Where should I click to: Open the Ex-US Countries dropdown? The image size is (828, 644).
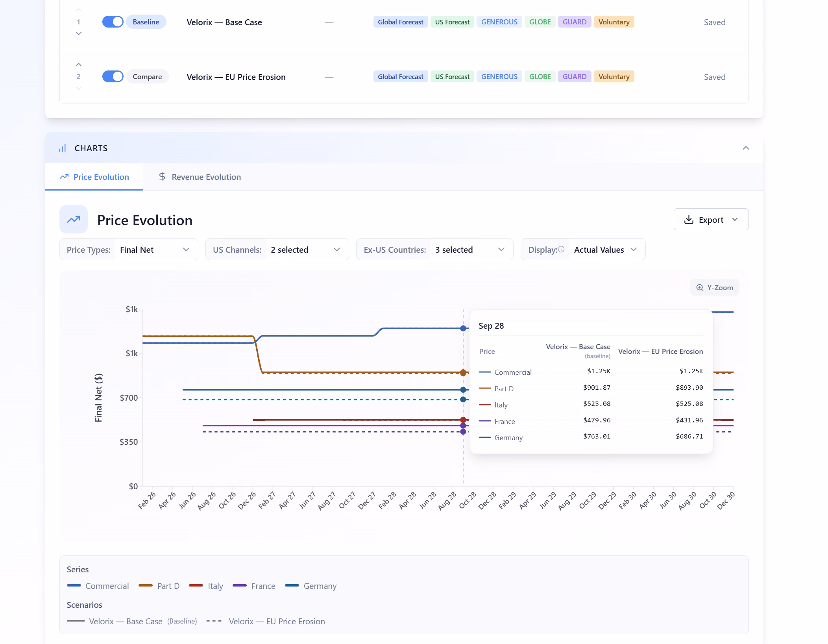pos(434,250)
